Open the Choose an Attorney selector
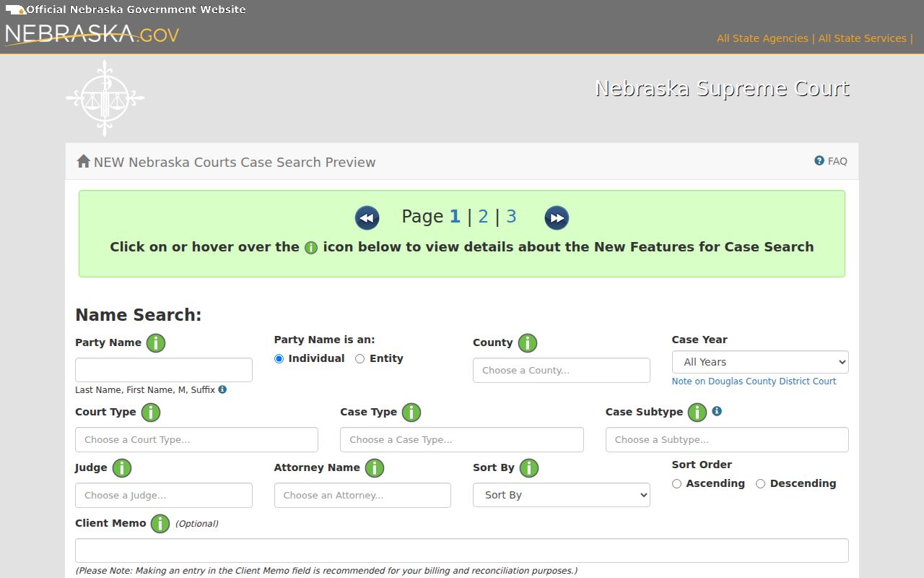This screenshot has width=924, height=578. pos(362,495)
